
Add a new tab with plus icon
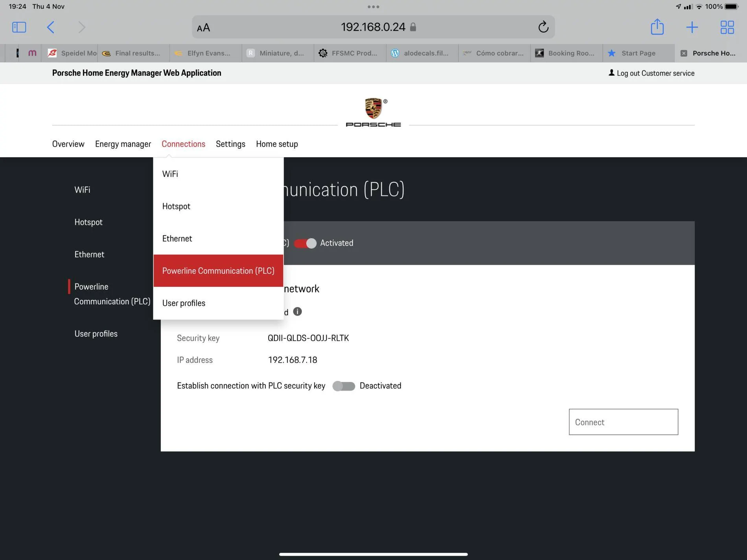[692, 27]
